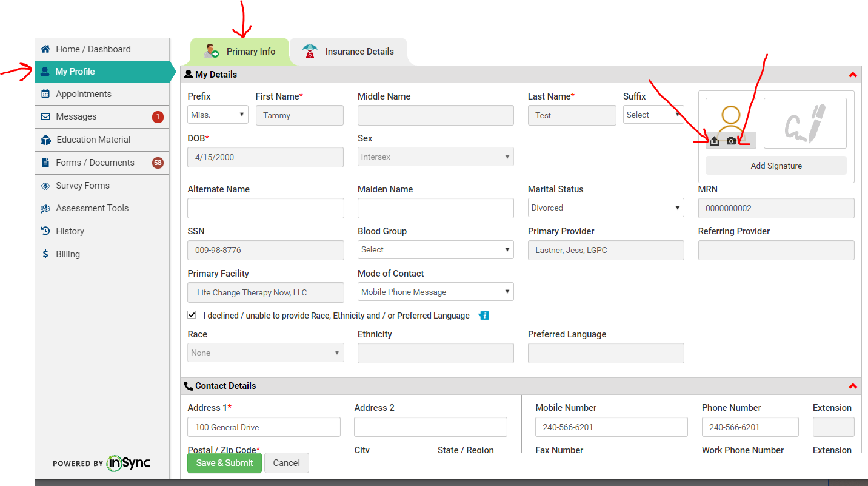This screenshot has height=486, width=868.
Task: Go to Appointments in sidebar
Action: (x=102, y=94)
